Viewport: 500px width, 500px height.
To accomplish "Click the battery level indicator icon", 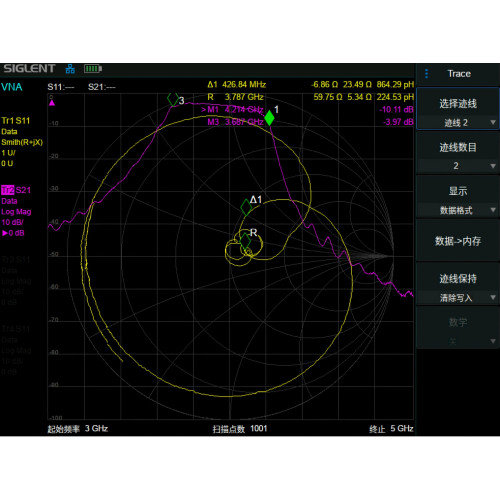I will click(93, 69).
